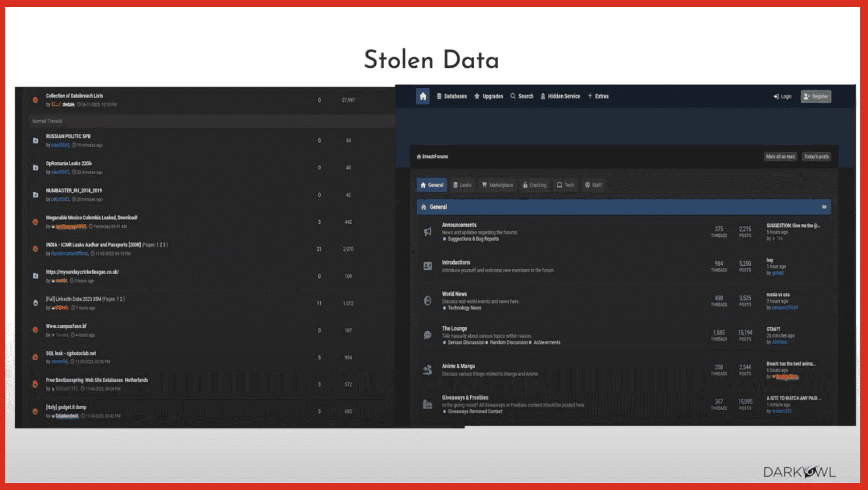
Task: Click the Today's posts button
Action: point(816,157)
